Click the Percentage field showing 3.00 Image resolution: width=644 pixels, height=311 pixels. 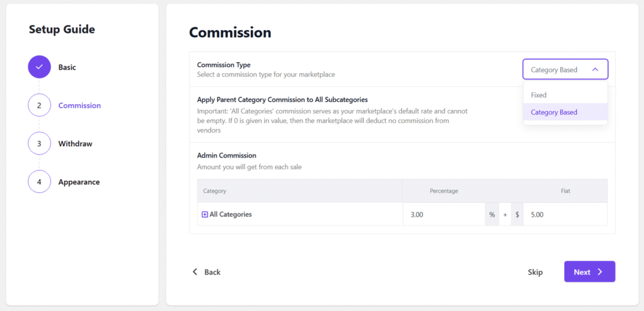pos(443,214)
